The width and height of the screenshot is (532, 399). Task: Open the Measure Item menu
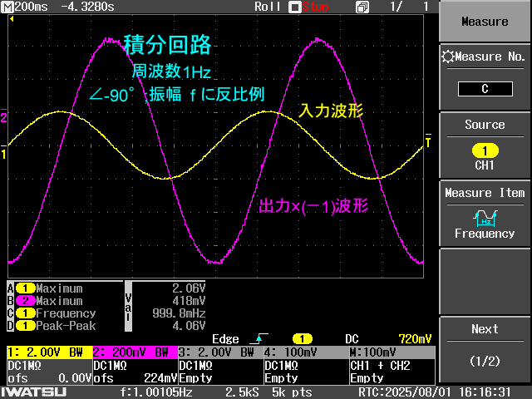click(485, 214)
